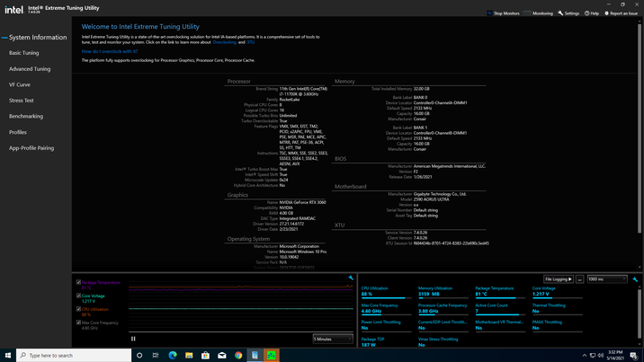This screenshot has height=362, width=644.
Task: Open Task View on the taskbar
Action: click(x=156, y=355)
